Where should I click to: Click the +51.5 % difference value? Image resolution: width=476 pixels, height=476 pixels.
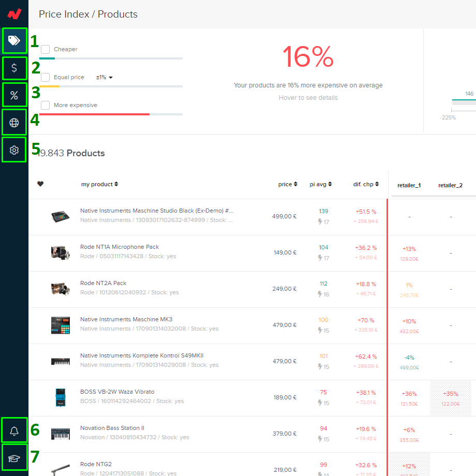[x=366, y=212]
